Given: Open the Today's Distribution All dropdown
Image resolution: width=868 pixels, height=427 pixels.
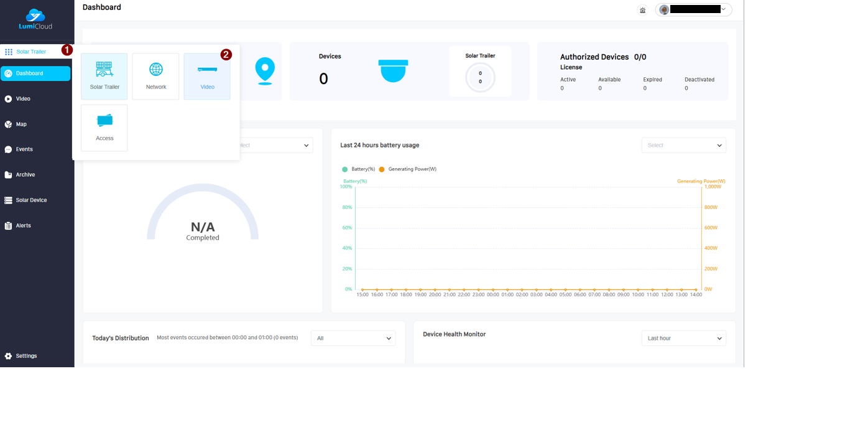Looking at the screenshot, I should [353, 338].
